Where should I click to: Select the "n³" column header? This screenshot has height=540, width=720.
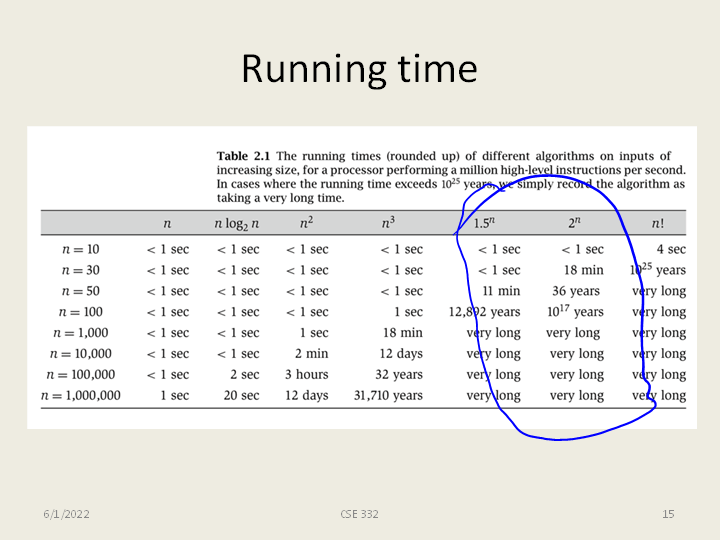(388, 224)
